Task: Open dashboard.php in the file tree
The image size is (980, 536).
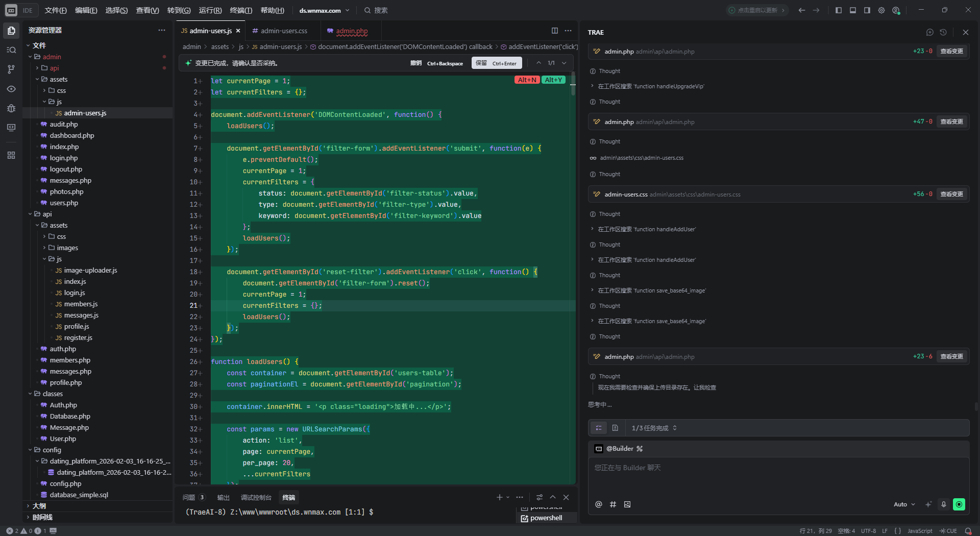Action: click(71, 135)
